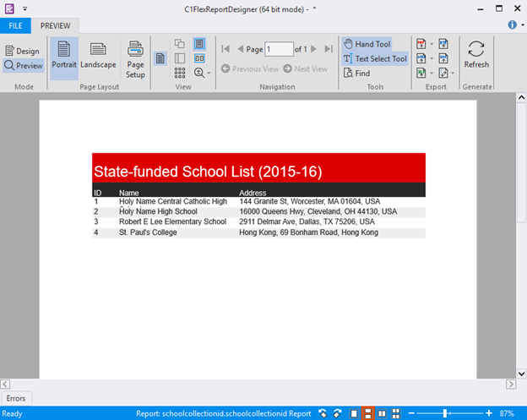Click the overlapping pages thumbnails icon
Screen dimensions: 527x420
pyautogui.click(x=180, y=44)
